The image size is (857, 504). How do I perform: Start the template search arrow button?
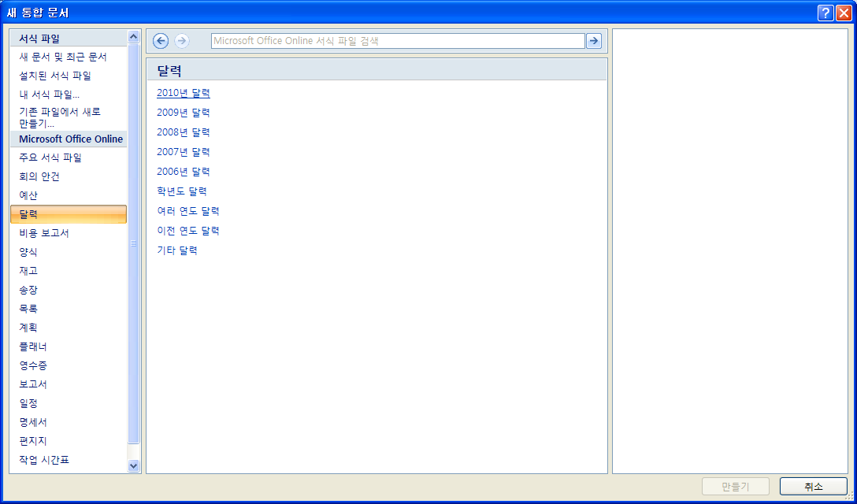[x=594, y=41]
